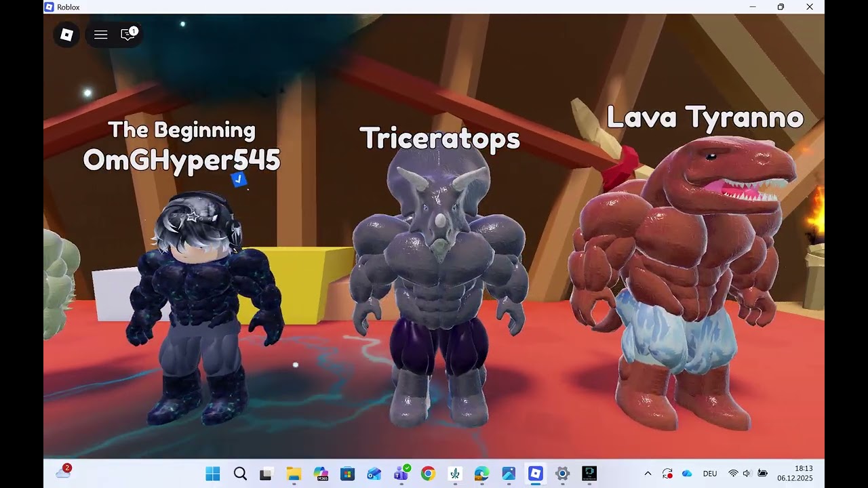Open the volume speaker tray icon
The width and height of the screenshot is (868, 488).
[x=747, y=474]
